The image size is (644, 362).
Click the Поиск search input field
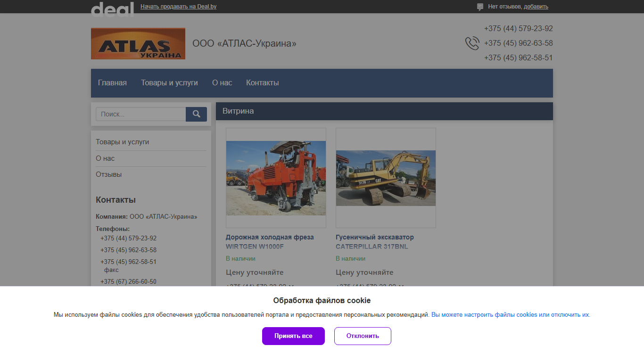point(140,114)
